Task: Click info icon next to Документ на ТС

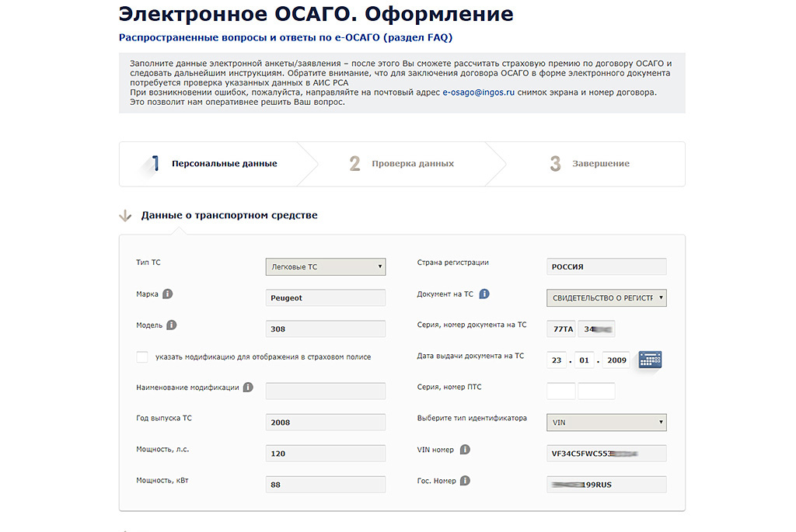Action: 484,294
